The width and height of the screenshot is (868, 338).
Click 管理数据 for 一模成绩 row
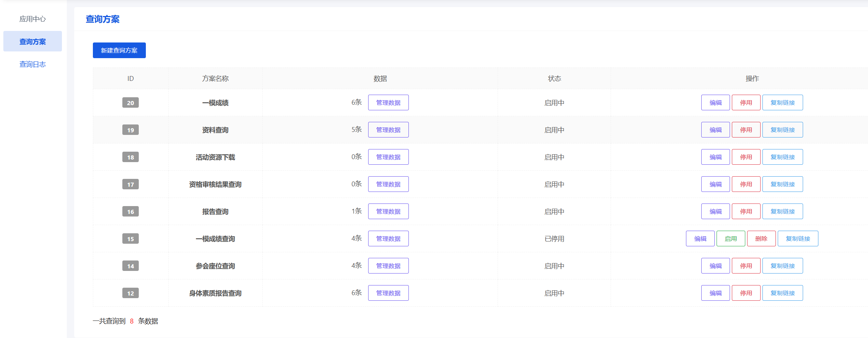[x=388, y=102]
